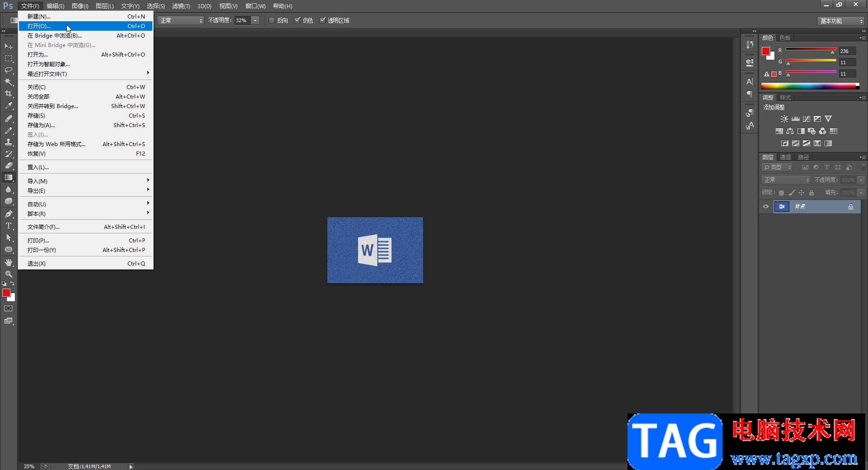Toggle lock all padlock icon
The width and height of the screenshot is (868, 470).
[811, 193]
